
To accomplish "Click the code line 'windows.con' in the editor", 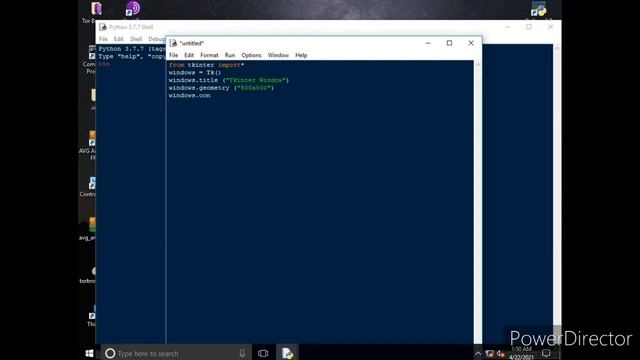I will (189, 96).
